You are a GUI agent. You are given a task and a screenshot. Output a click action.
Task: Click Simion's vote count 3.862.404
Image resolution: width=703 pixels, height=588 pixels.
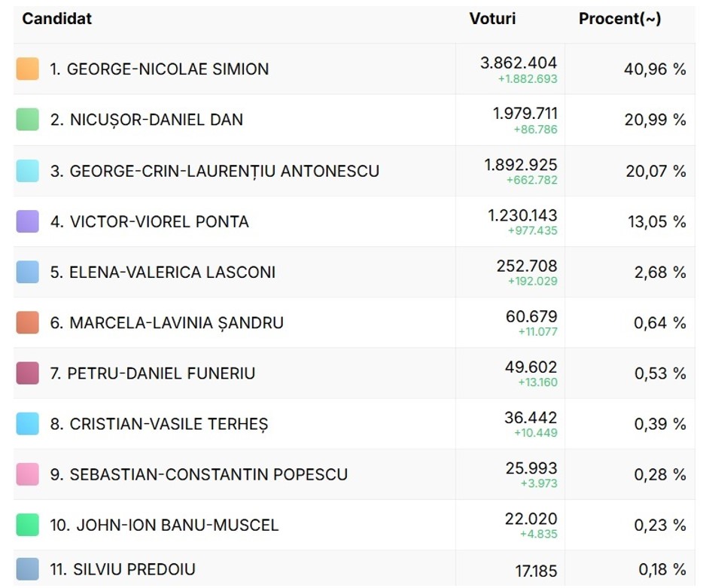[519, 63]
